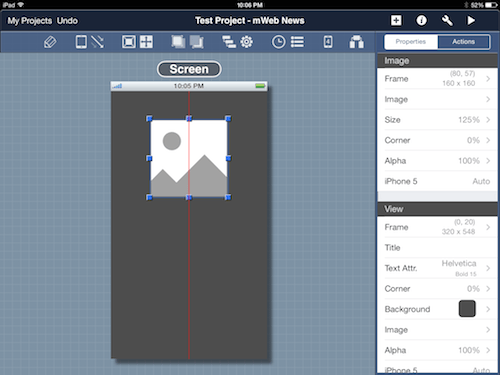Select the placeholder image on canvas
Viewport: 500px width, 375px height.
[189, 158]
